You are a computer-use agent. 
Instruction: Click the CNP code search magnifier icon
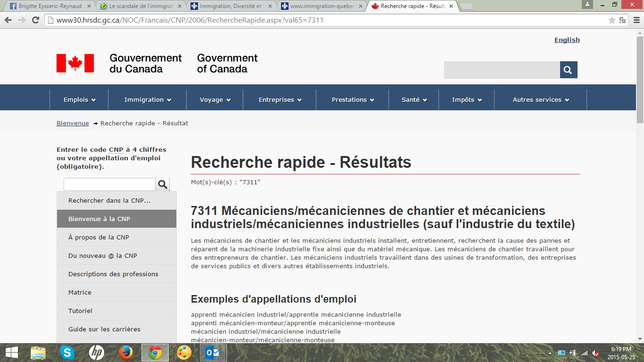163,184
